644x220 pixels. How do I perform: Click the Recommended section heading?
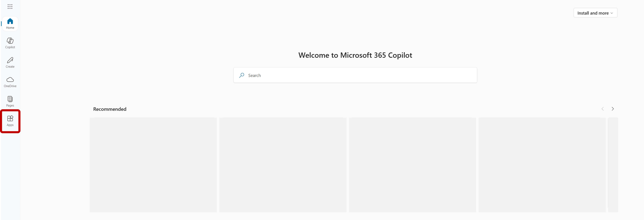tap(110, 109)
